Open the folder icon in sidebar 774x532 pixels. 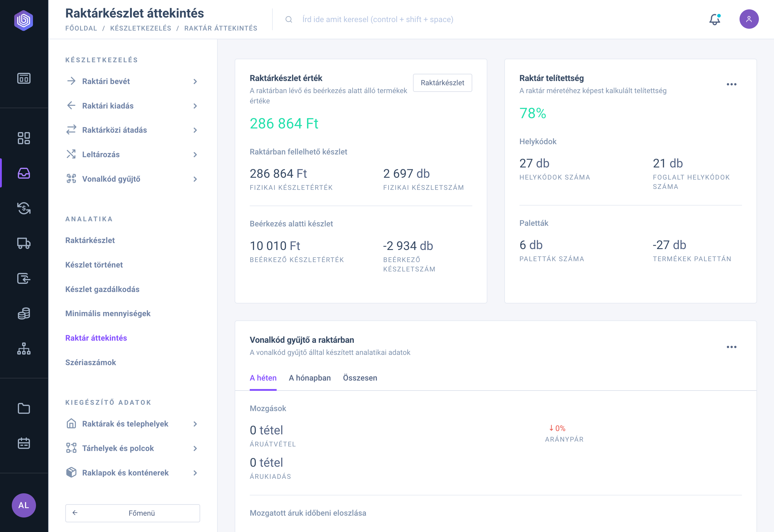pos(24,408)
